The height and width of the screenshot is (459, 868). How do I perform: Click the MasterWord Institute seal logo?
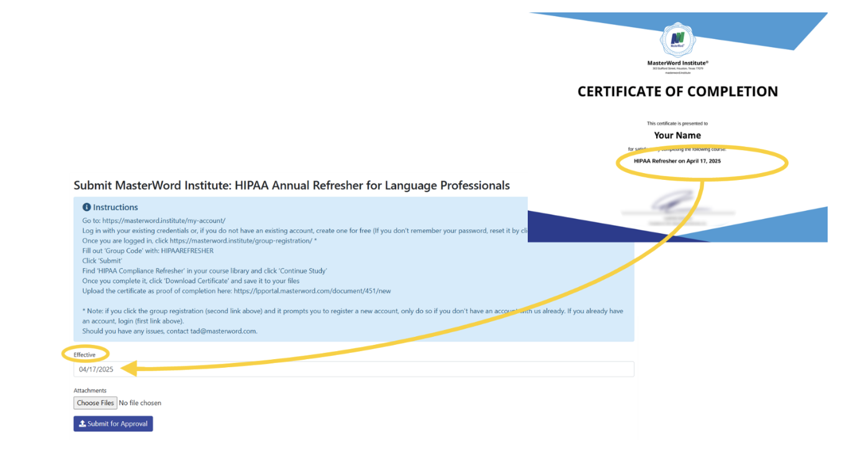pos(677,40)
